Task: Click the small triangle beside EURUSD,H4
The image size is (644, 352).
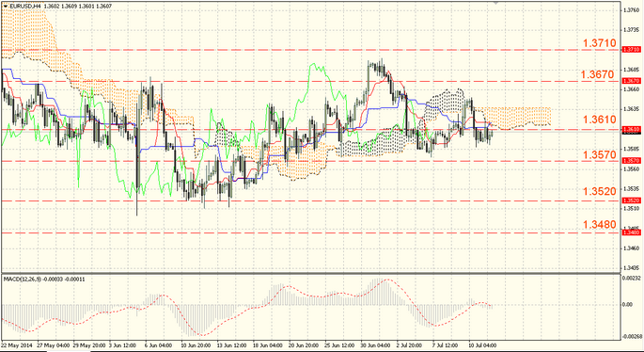Action: (5, 7)
